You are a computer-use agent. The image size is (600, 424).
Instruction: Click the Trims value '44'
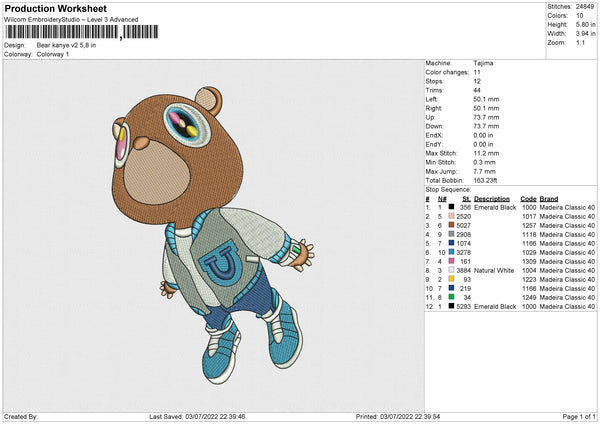[x=477, y=90]
